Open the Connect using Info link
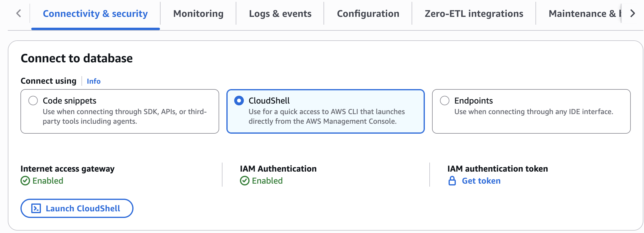 click(93, 81)
